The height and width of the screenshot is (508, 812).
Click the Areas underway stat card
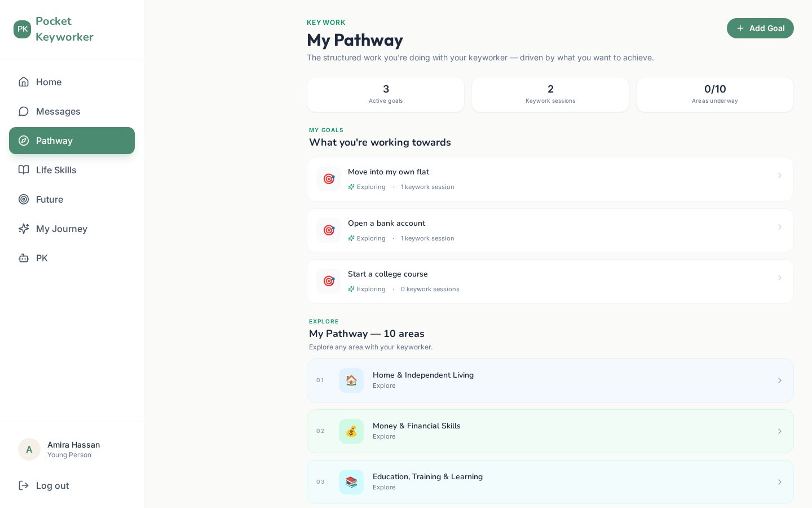point(715,95)
